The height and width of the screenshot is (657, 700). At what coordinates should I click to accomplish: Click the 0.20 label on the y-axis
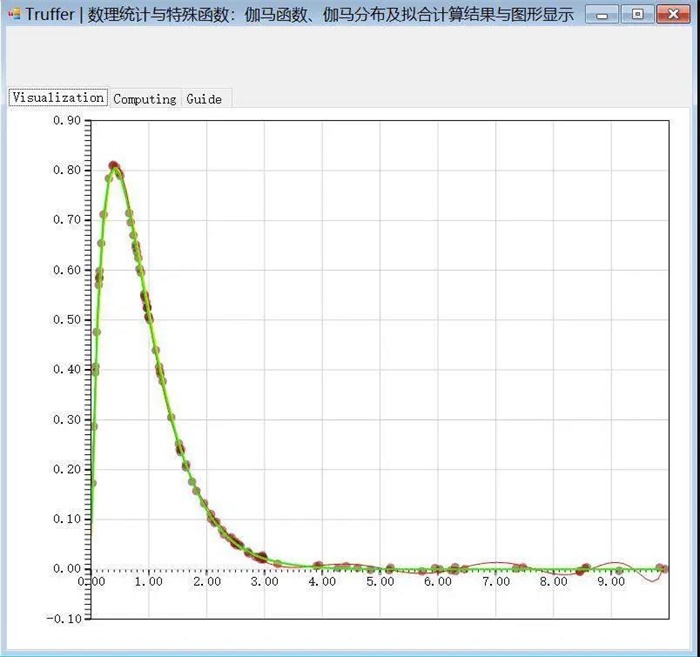(66, 469)
